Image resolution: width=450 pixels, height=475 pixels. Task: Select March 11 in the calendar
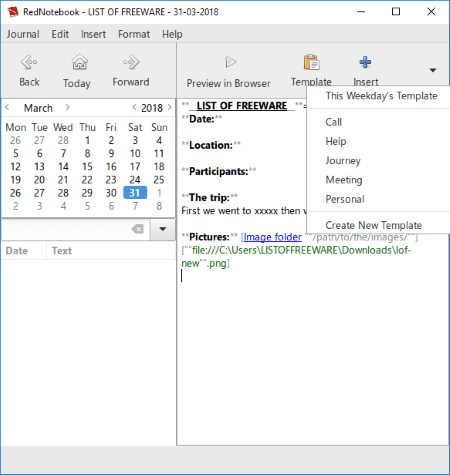point(159,153)
